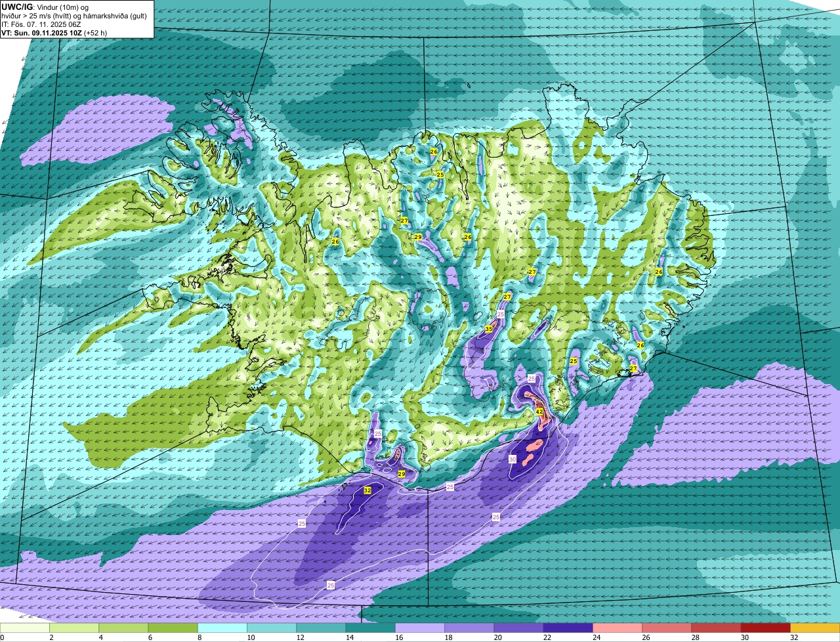Click the yellow "42" maximum gust label on the map

(539, 412)
